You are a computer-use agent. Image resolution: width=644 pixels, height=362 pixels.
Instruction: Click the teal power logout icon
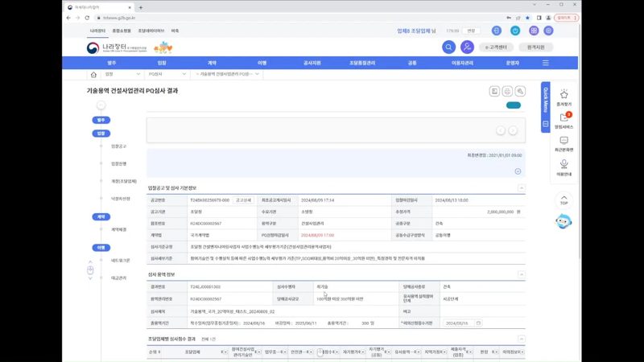point(515,31)
